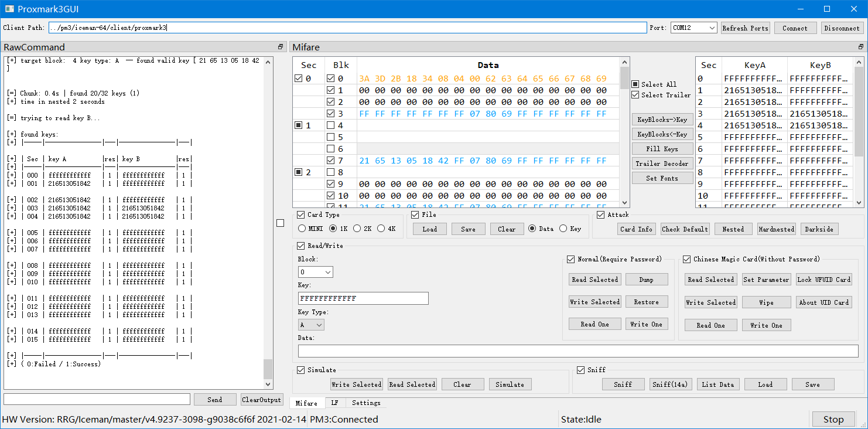868x429 pixels.
Task: Switch to the LF tab
Action: click(334, 403)
